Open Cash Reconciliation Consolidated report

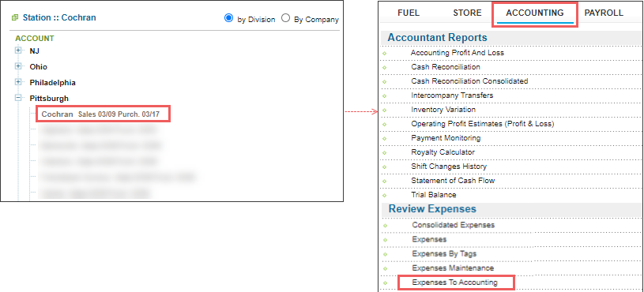[x=469, y=80]
